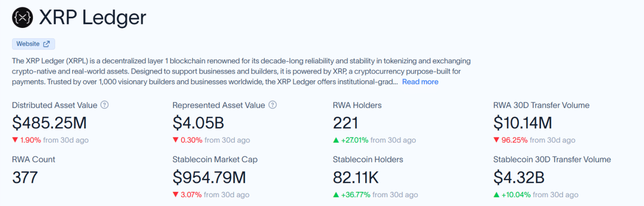Viewport: 644px width, 206px height.
Task: Click the XRP Ledger logo icon
Action: 22,18
